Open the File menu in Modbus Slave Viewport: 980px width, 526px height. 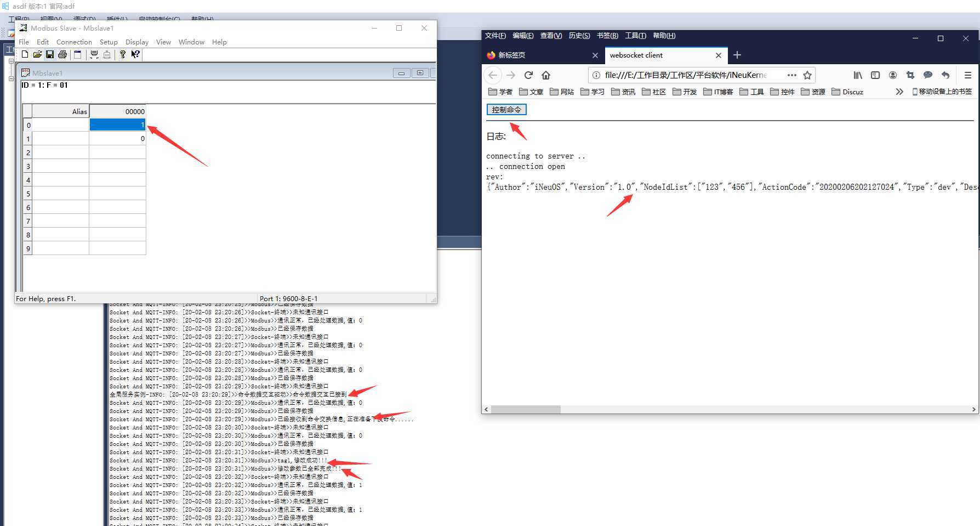click(x=24, y=42)
